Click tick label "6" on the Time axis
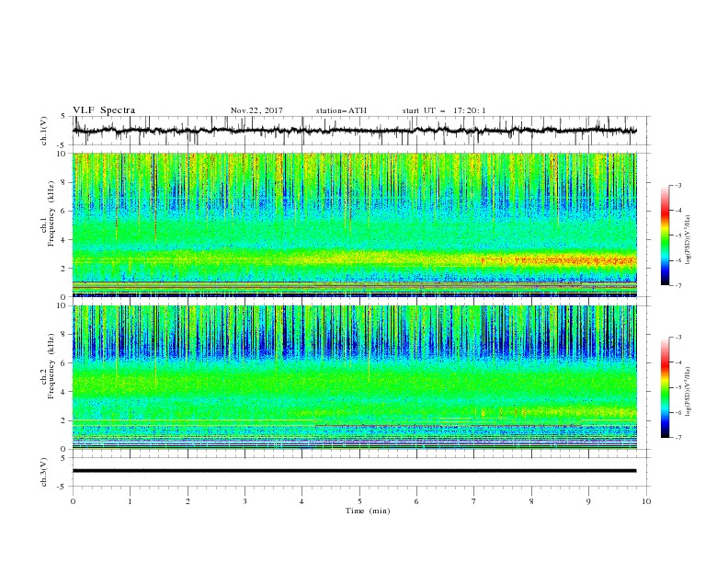 click(416, 501)
